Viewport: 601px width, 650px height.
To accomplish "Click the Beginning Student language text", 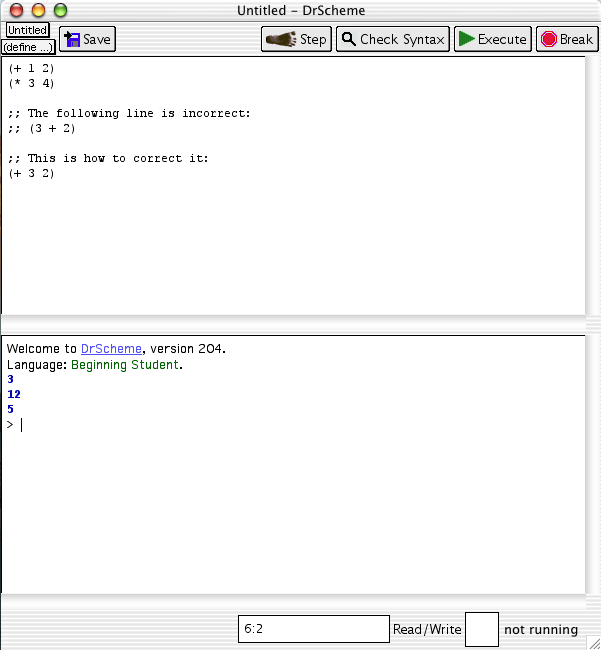I will [125, 364].
